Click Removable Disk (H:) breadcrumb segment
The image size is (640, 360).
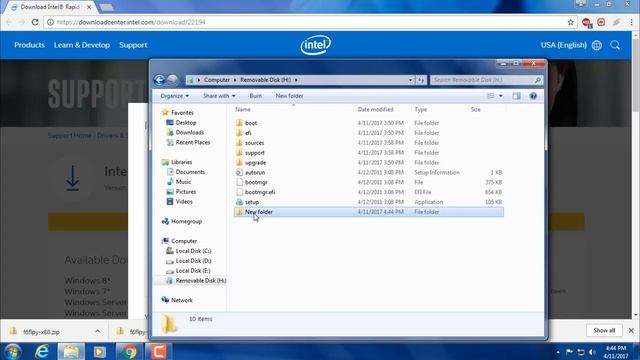(x=265, y=80)
